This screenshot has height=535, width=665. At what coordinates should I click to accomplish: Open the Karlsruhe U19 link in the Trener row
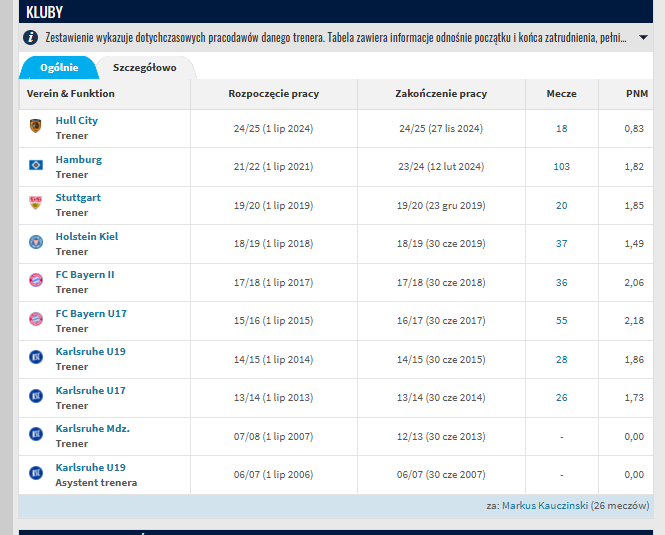(91, 351)
